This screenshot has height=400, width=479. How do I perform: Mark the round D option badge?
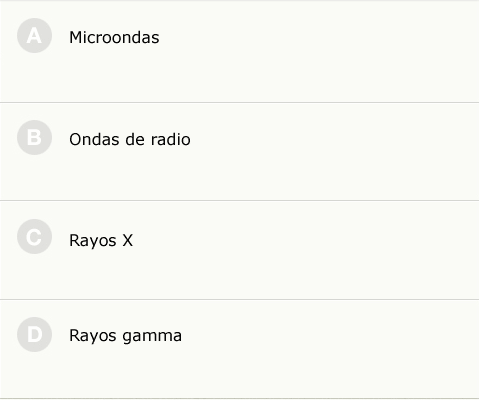tap(34, 334)
